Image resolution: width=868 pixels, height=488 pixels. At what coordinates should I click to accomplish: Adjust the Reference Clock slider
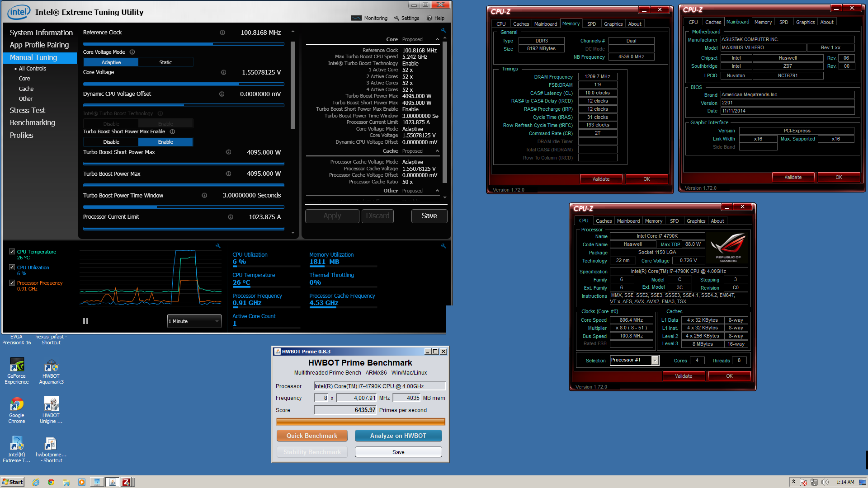pyautogui.click(x=184, y=44)
